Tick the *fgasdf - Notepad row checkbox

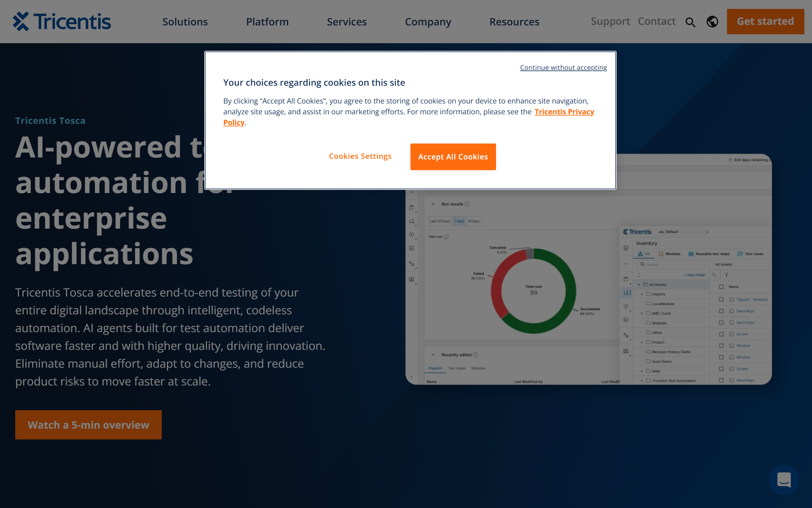pos(721,299)
